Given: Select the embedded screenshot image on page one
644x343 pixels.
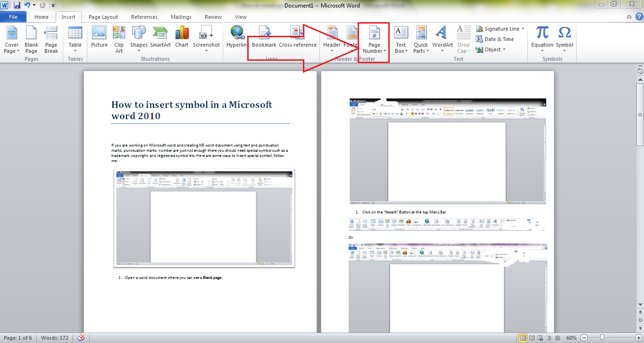Looking at the screenshot, I should [204, 218].
